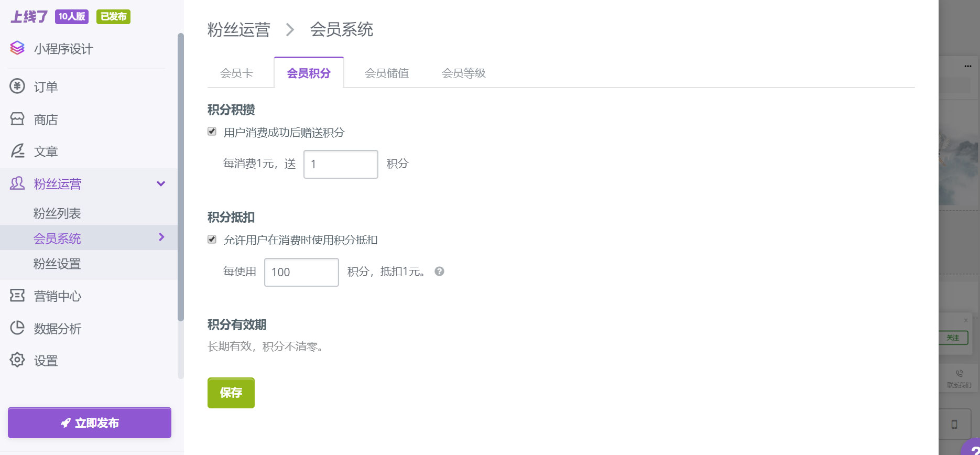Collapse the 粉丝运营 menu chevron
This screenshot has height=455, width=980.
[x=161, y=183]
